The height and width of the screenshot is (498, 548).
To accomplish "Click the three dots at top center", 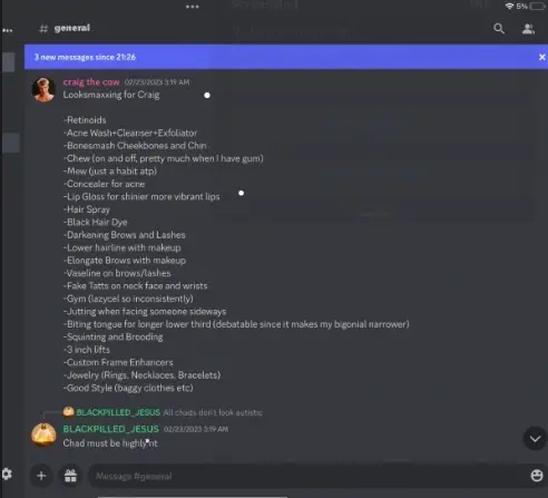I will [192, 7].
